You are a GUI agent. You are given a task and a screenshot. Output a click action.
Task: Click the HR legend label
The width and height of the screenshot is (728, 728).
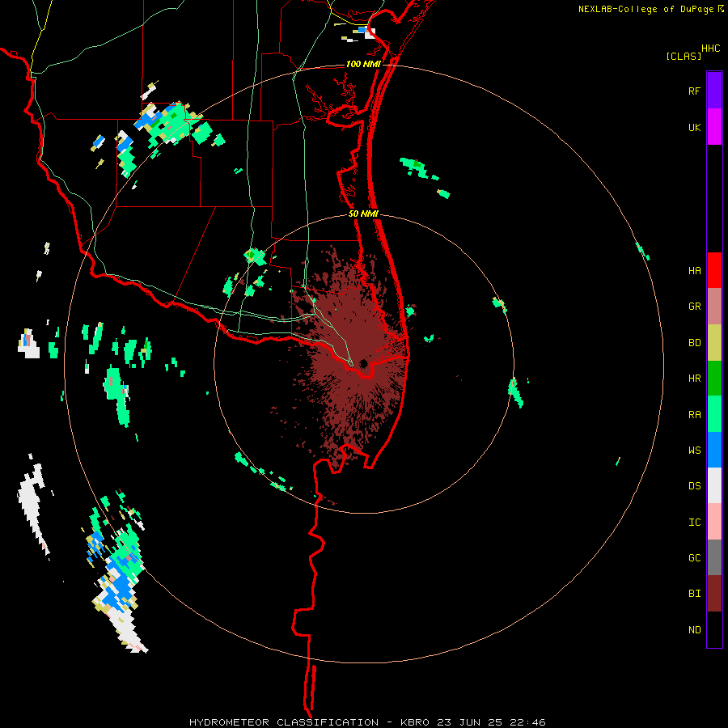coord(694,379)
